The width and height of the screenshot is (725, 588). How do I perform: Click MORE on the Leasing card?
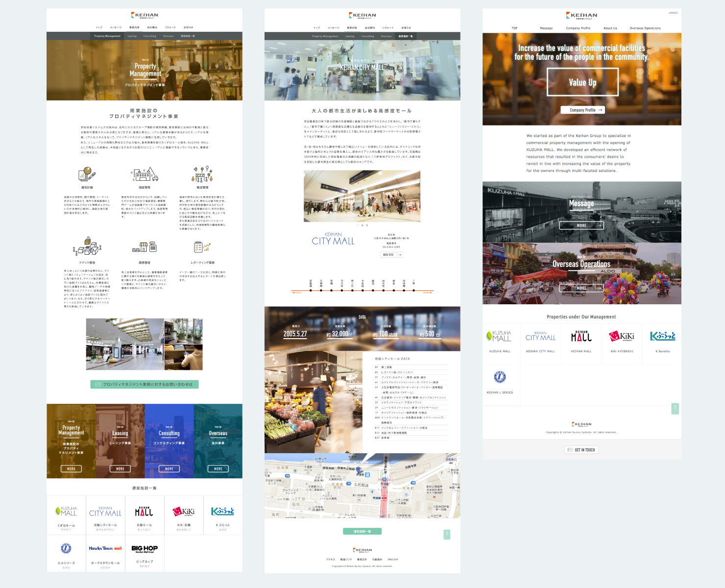(120, 468)
